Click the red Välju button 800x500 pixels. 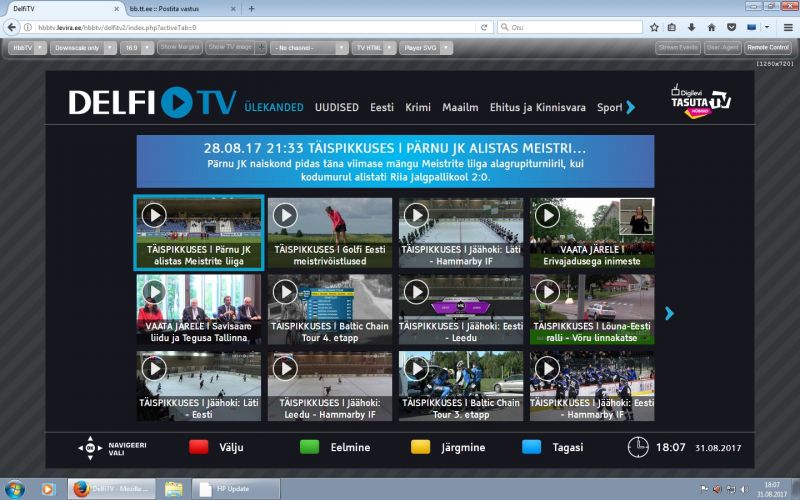click(198, 447)
